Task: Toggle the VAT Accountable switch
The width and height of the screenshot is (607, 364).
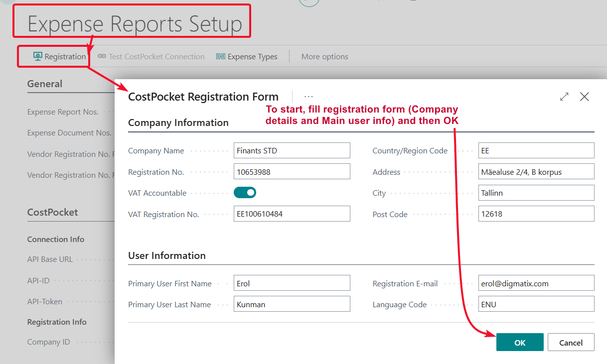Action: point(245,193)
